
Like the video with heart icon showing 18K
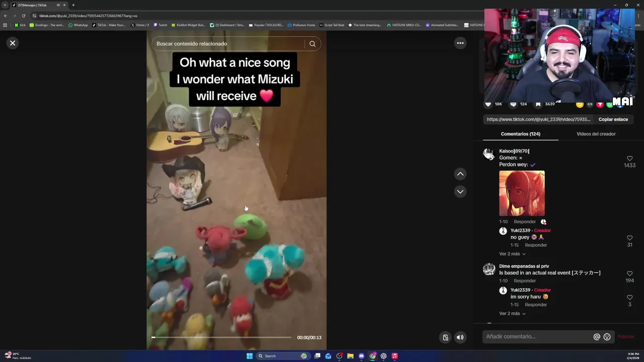[488, 104]
